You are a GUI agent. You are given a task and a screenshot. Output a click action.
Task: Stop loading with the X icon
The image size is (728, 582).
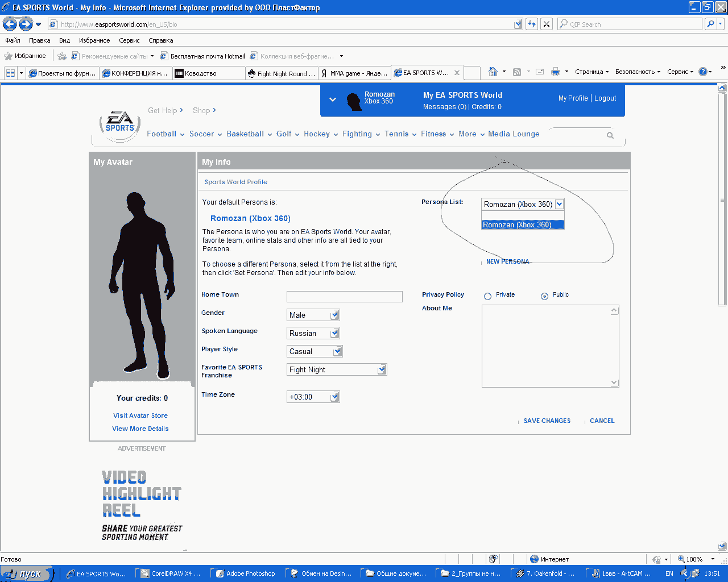point(546,24)
